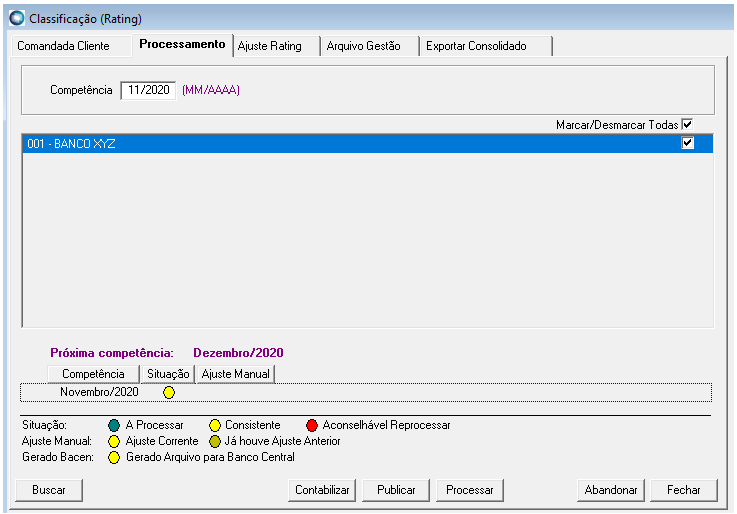Select the 001 - BANCO XYZ list row
The height and width of the screenshot is (514, 737).
(368, 143)
